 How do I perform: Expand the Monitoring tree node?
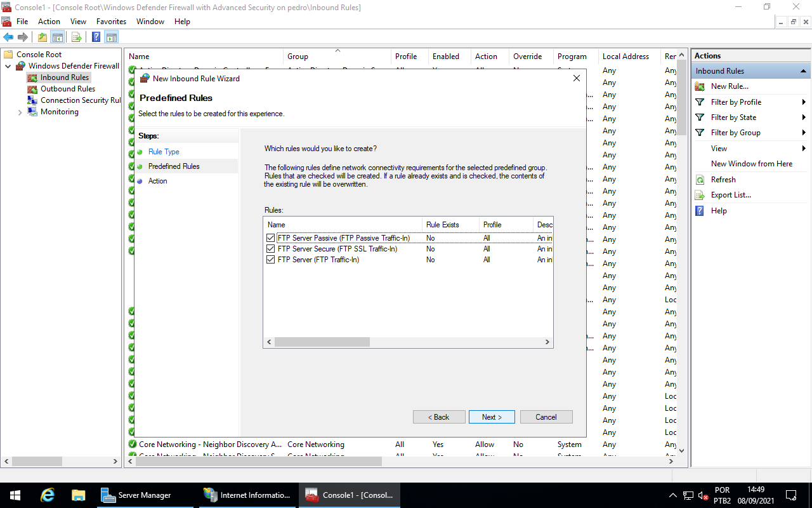tap(20, 112)
